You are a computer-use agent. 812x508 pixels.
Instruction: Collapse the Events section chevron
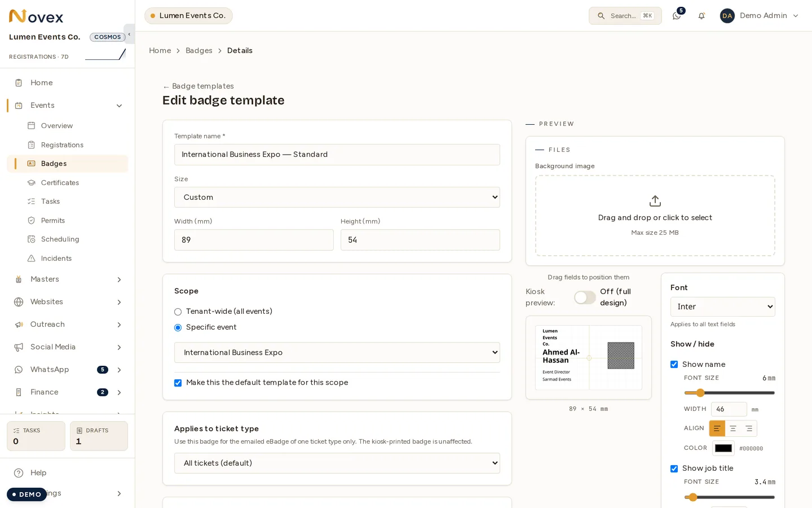pos(119,106)
